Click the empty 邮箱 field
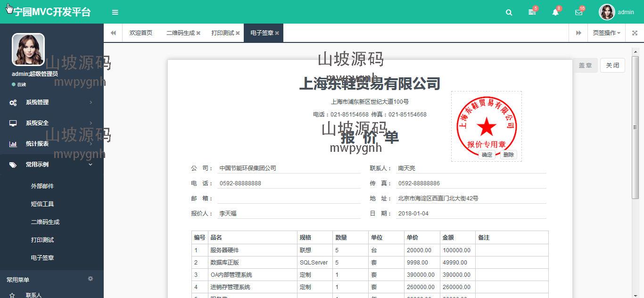Viewport: 644px width, 298px height. click(289, 198)
